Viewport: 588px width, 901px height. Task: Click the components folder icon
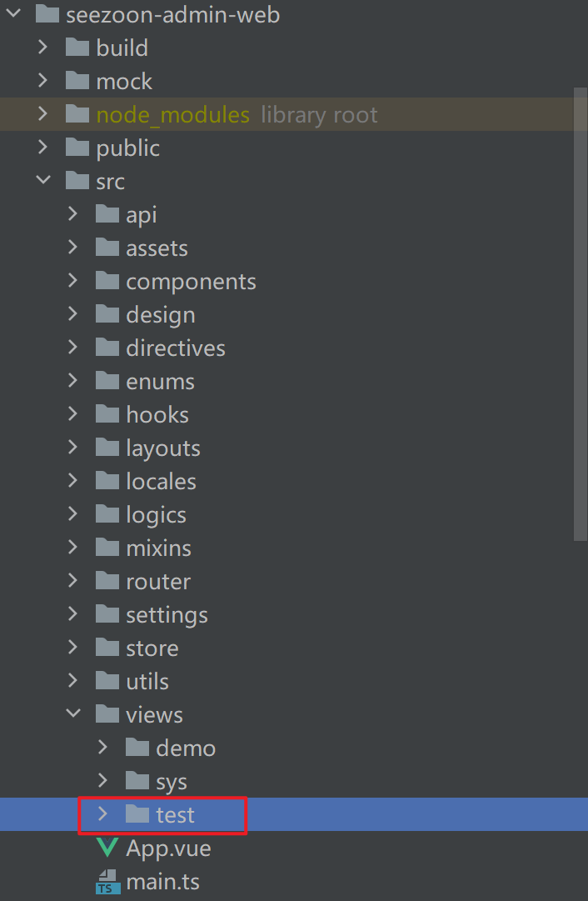click(x=107, y=281)
